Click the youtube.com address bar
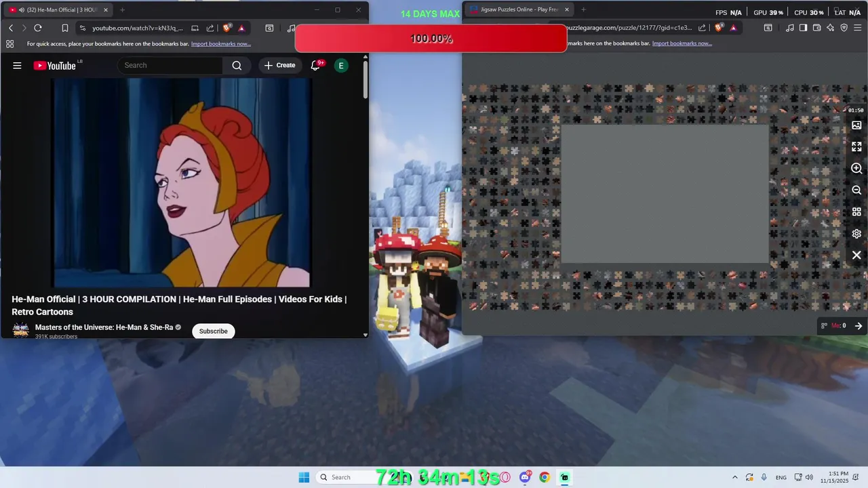 click(138, 28)
